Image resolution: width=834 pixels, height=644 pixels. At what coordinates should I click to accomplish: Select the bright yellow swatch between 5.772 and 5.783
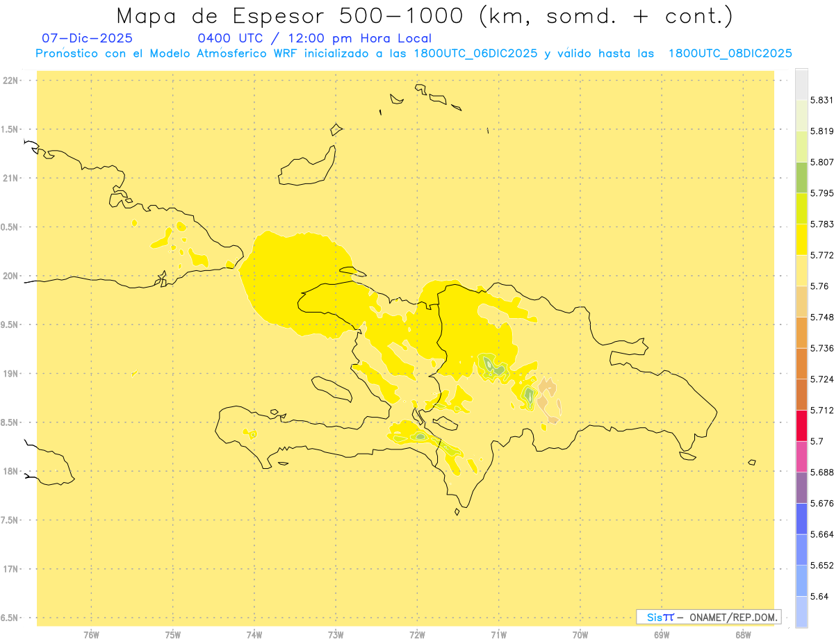[801, 240]
